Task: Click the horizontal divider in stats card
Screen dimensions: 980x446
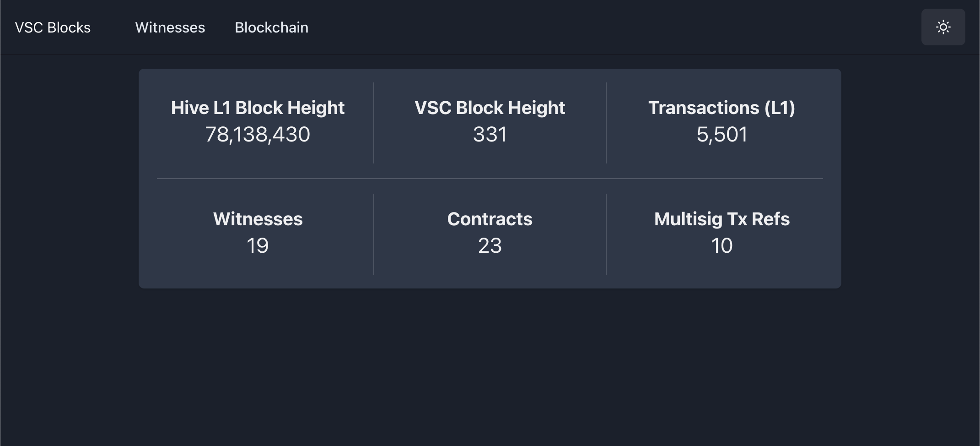Action: 490,179
